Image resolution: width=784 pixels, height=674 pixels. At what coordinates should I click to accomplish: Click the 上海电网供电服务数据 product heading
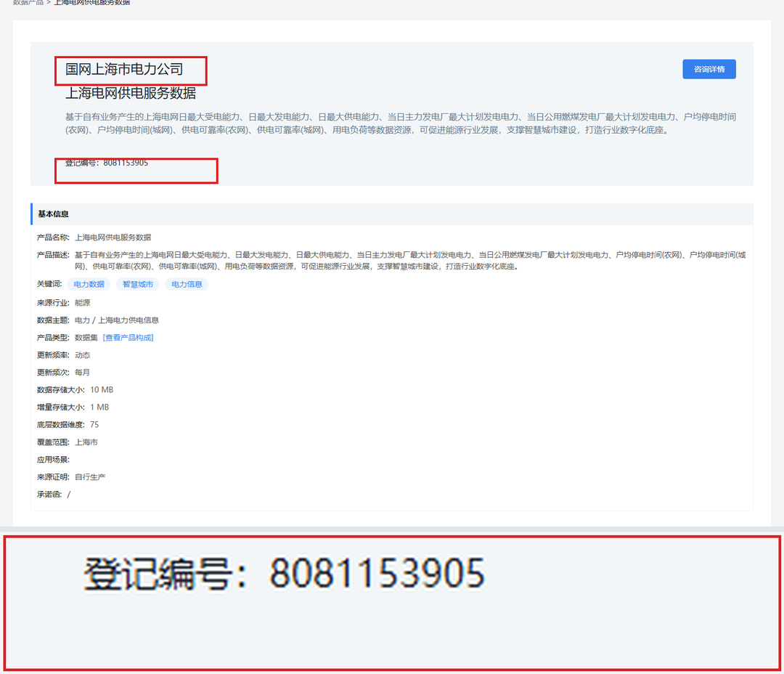(x=131, y=93)
